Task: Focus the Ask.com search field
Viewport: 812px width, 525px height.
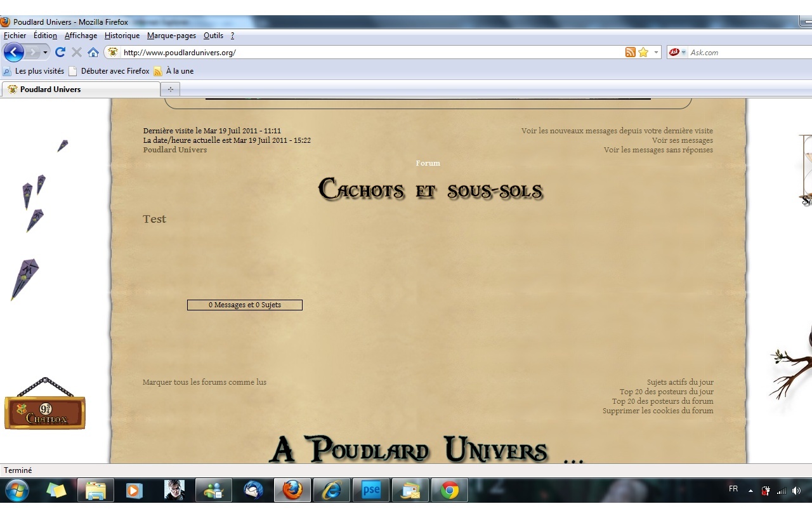Action: pos(750,53)
